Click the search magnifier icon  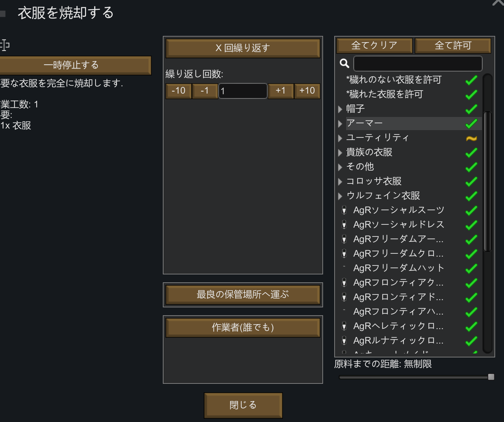tap(344, 63)
